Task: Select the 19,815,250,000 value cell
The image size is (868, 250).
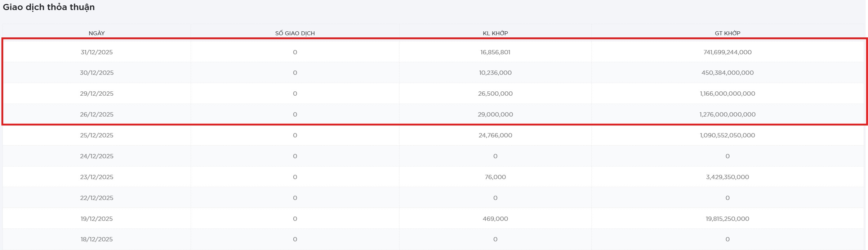Action: [x=727, y=219]
